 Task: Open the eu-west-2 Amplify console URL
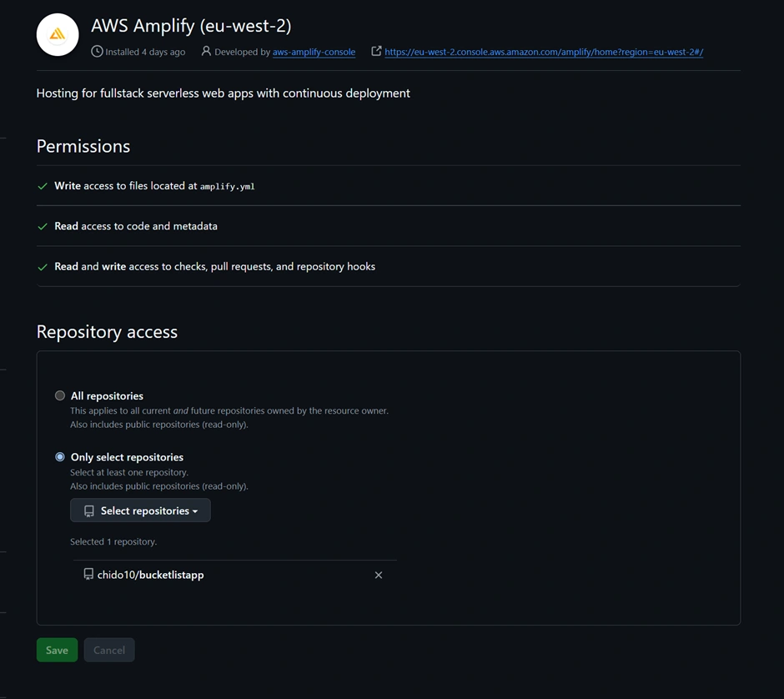(544, 52)
